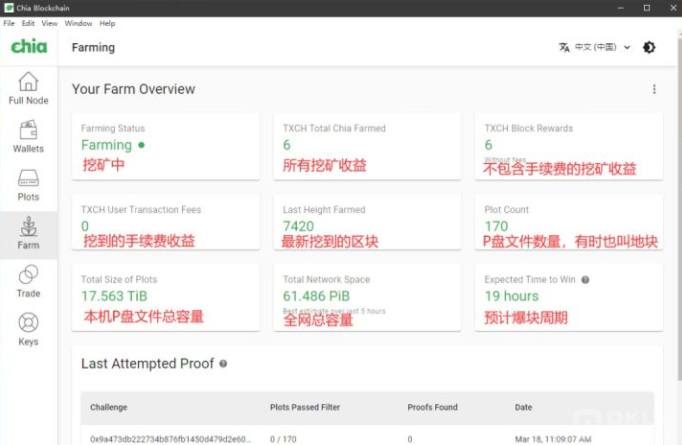Open the Full Node sidebar icon
The image size is (682, 445).
[x=28, y=88]
